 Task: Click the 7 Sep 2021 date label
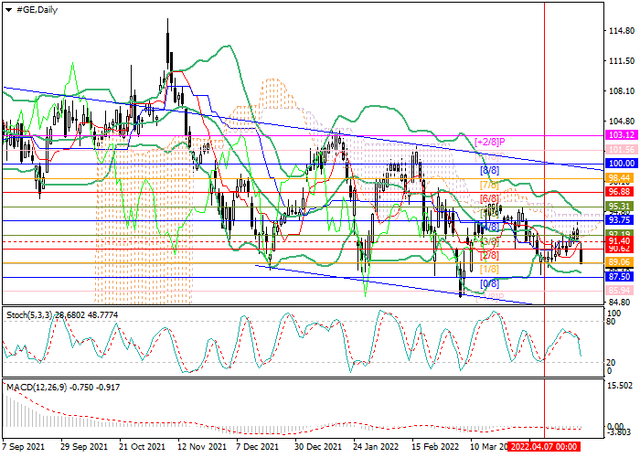pos(23,447)
